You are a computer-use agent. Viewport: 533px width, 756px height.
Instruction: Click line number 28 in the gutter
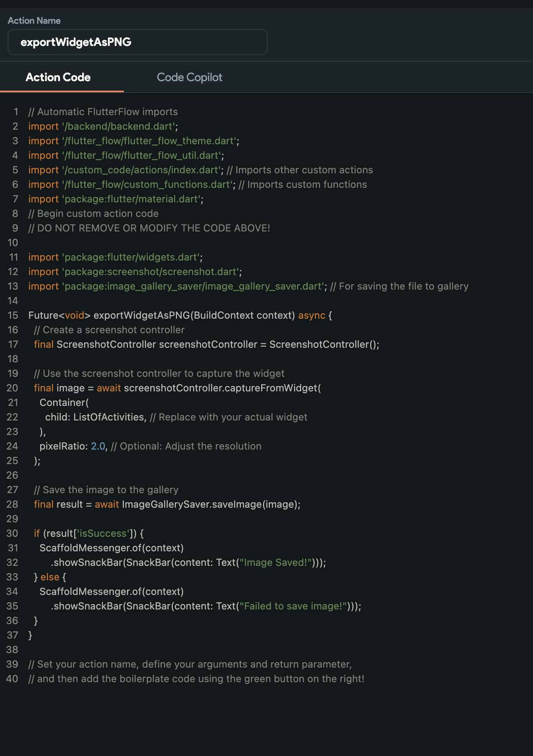(x=13, y=504)
